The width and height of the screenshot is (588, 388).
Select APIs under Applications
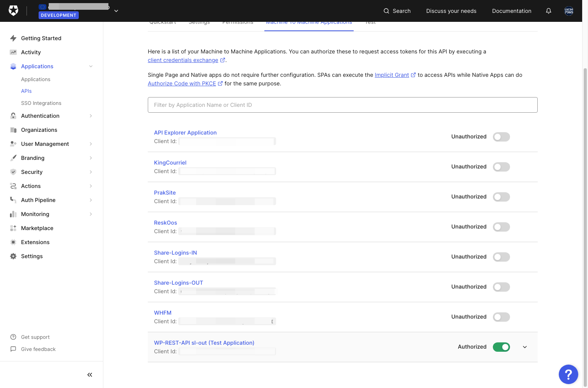tap(27, 91)
